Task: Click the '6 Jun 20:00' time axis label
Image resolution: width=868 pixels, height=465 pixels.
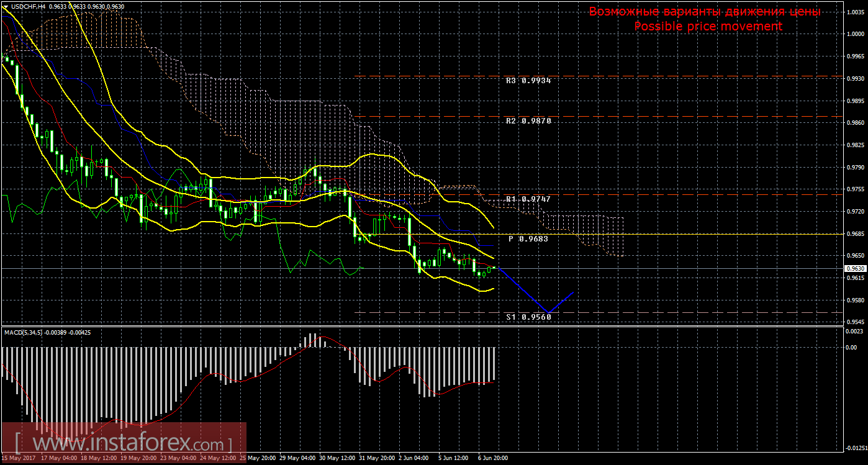Action: 494,458
